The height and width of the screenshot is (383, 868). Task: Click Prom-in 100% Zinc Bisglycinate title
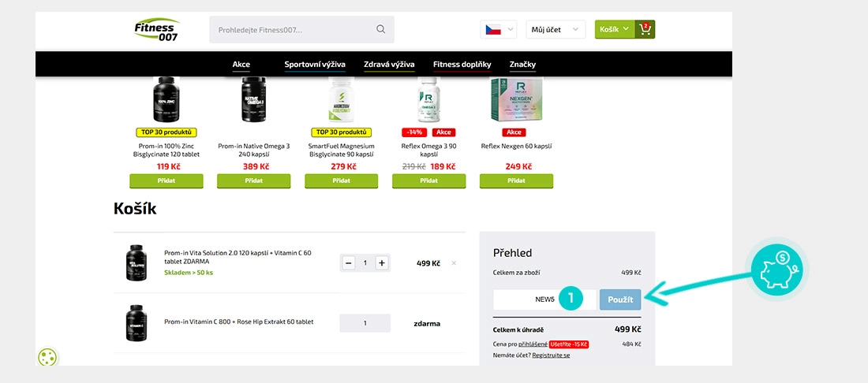click(166, 151)
